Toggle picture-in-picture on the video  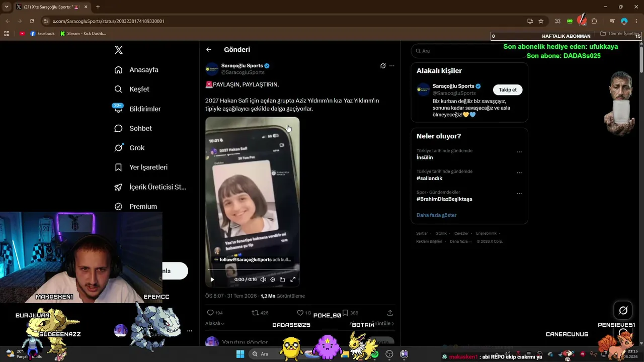(282, 280)
